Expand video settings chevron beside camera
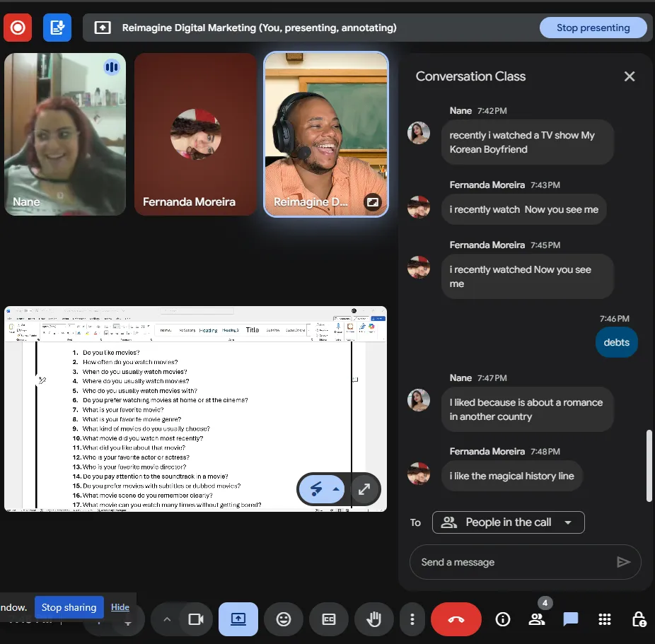 pos(167,619)
